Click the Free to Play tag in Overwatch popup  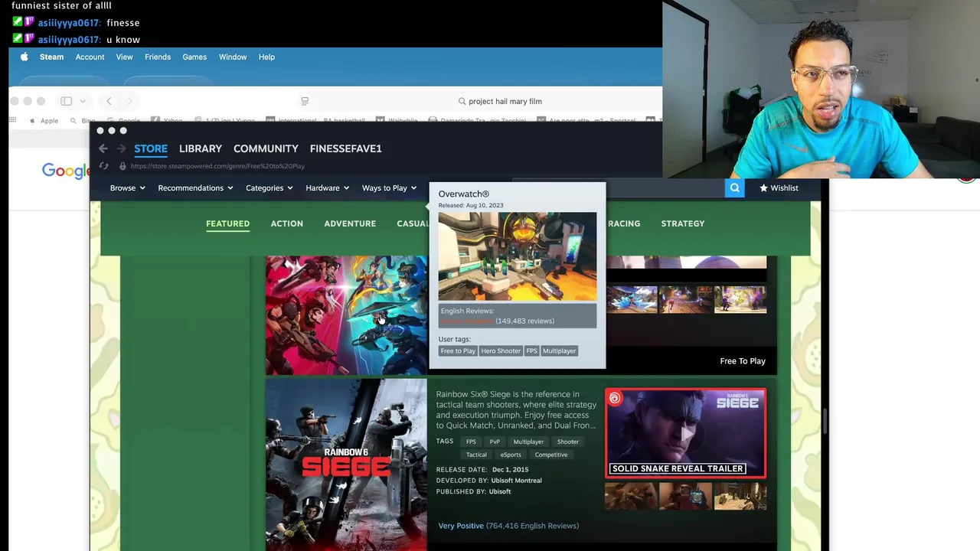point(458,350)
